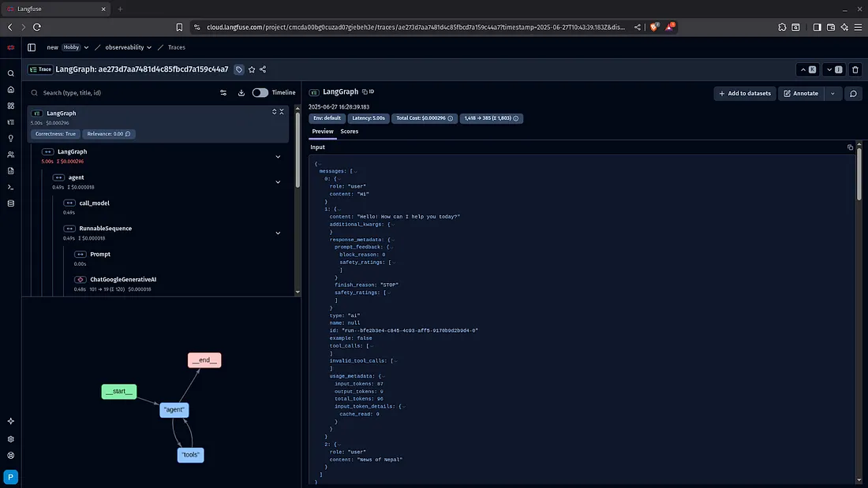Image resolution: width=868 pixels, height=488 pixels.
Task: Toggle the sidebar panel icon
Action: tap(32, 47)
